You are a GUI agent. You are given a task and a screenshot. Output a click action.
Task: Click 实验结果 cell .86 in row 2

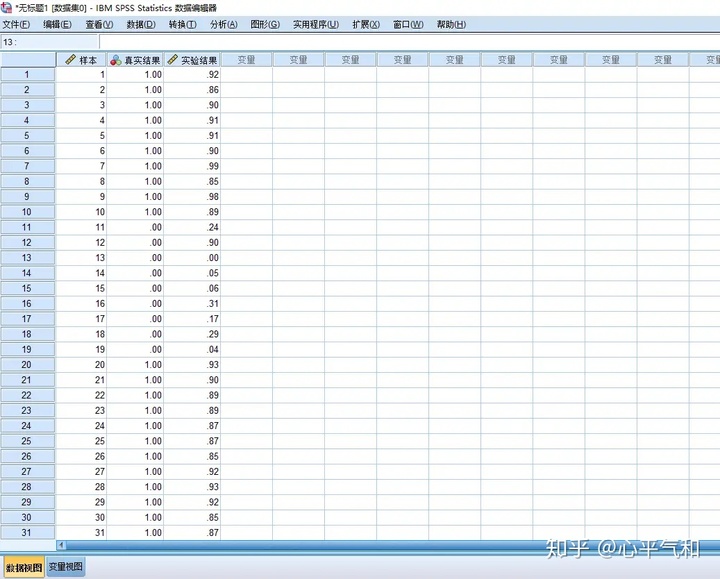(x=192, y=90)
